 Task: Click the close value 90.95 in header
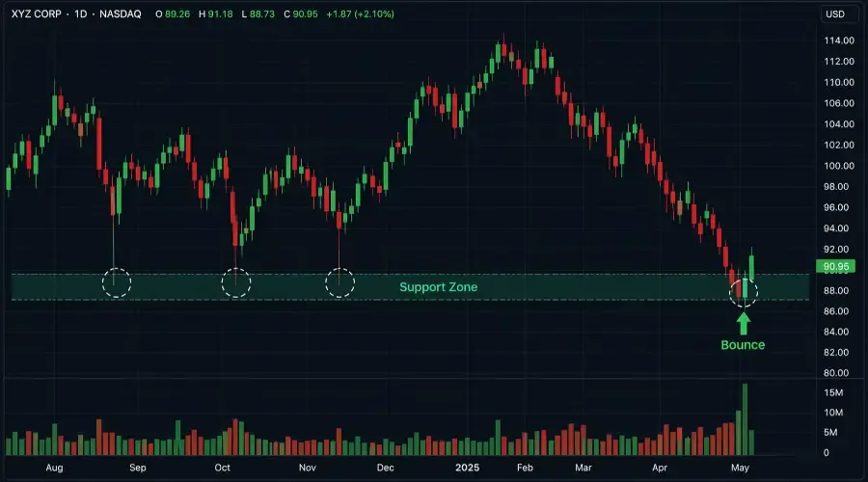pyautogui.click(x=305, y=13)
